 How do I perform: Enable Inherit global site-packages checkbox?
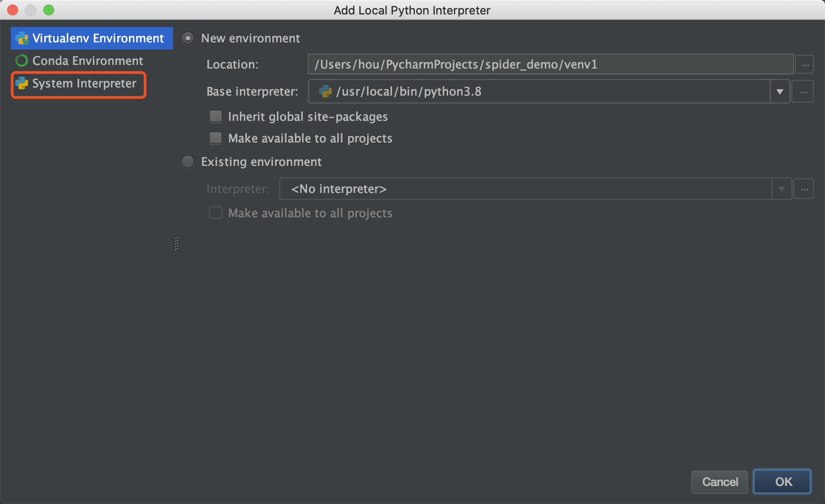[x=216, y=117]
